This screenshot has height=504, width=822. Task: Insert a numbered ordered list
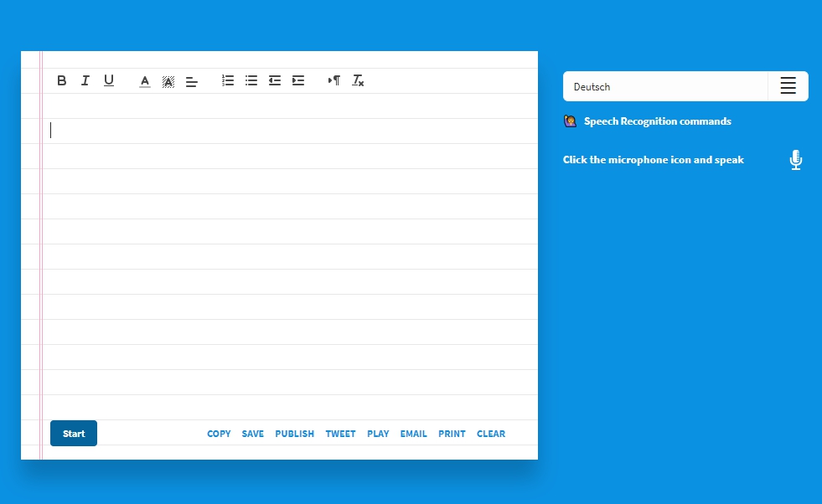click(x=228, y=80)
